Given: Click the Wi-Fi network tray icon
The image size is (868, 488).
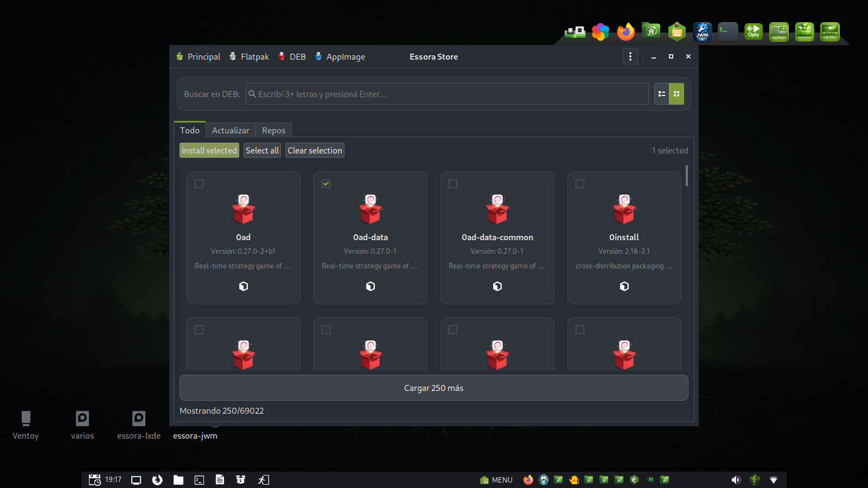Looking at the screenshot, I should click(774, 480).
